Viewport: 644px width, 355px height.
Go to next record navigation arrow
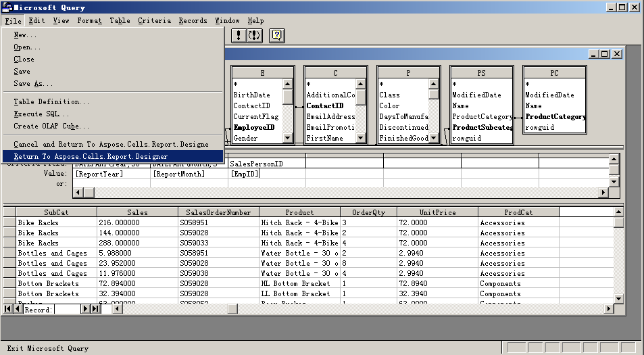click(85, 308)
